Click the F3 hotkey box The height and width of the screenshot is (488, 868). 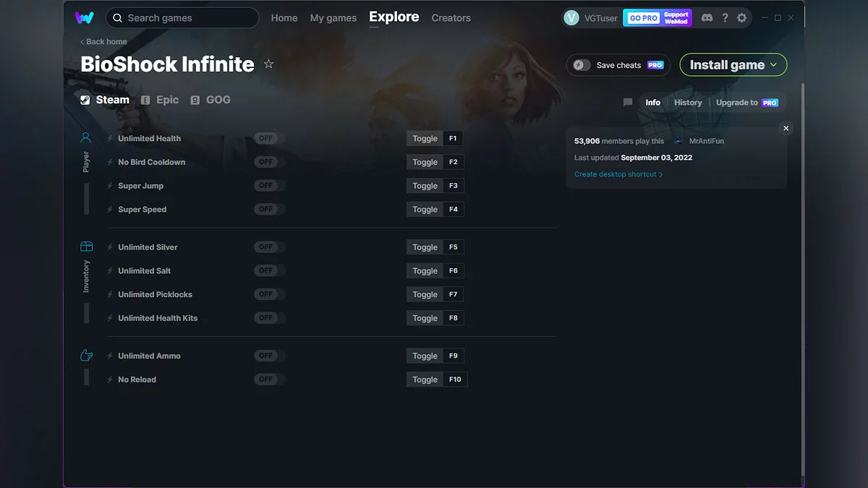coord(454,186)
